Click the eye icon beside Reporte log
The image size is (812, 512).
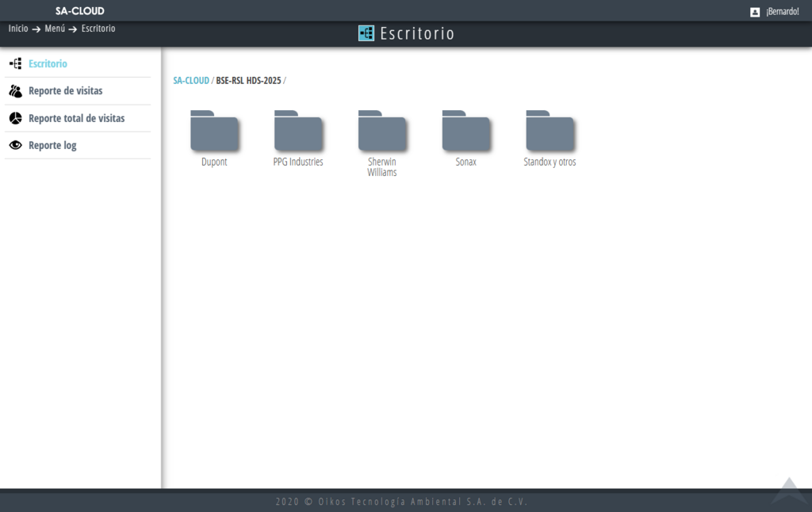[15, 145]
